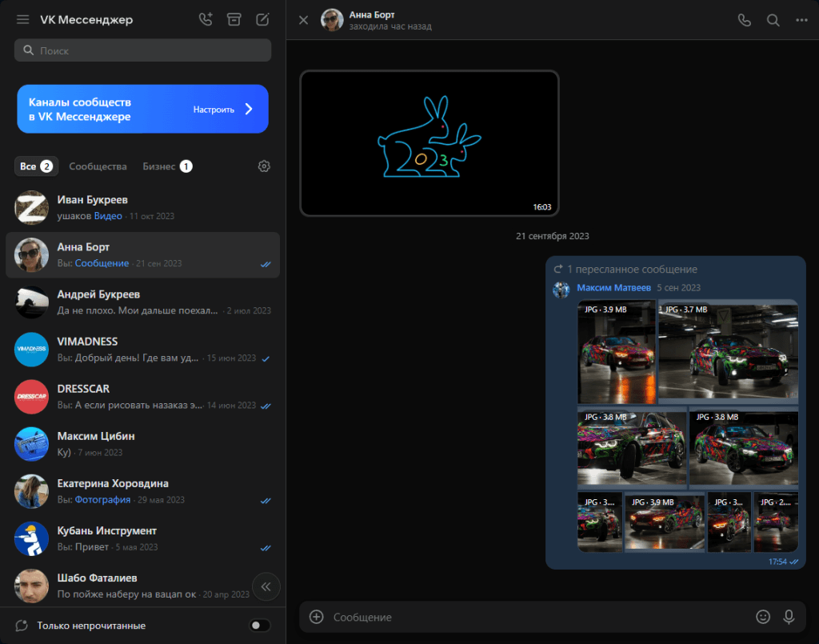The height and width of the screenshot is (644, 819).
Task: Open the Максим Матвеев sender link
Action: pos(613,288)
